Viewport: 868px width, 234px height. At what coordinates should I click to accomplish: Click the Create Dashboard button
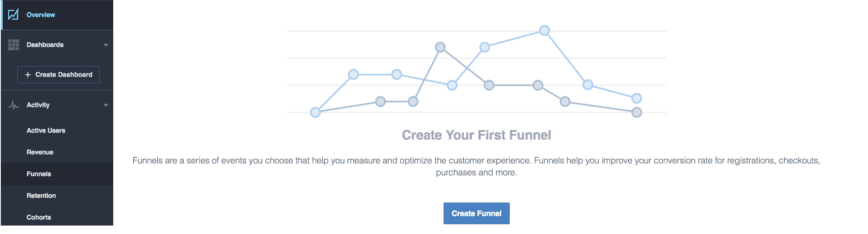[59, 75]
